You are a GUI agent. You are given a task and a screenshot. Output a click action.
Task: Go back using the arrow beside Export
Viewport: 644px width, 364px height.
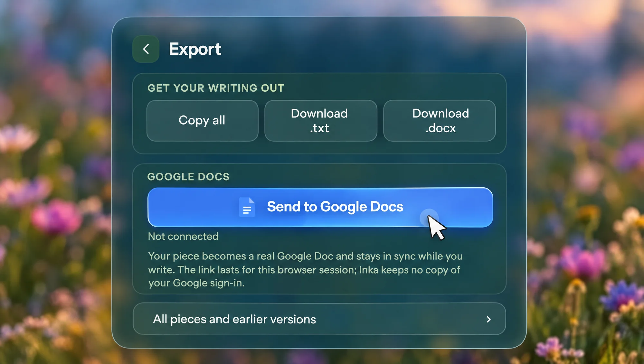[x=146, y=49]
